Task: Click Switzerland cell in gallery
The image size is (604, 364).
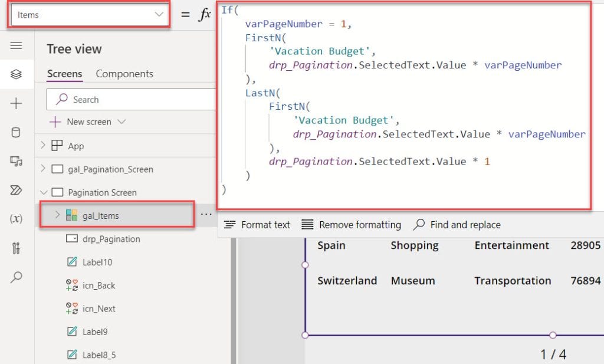Action: click(347, 281)
